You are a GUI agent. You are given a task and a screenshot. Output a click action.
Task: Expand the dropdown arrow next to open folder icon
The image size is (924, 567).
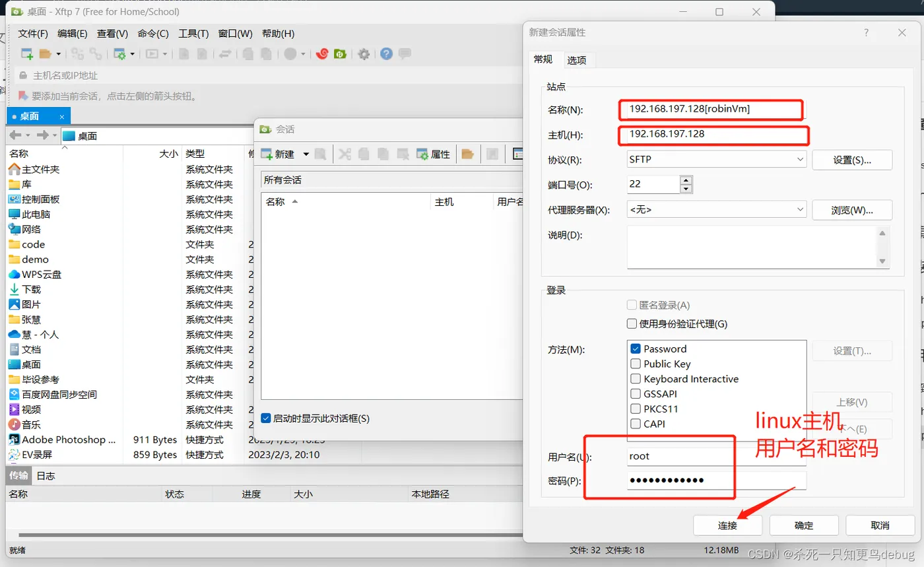[58, 54]
